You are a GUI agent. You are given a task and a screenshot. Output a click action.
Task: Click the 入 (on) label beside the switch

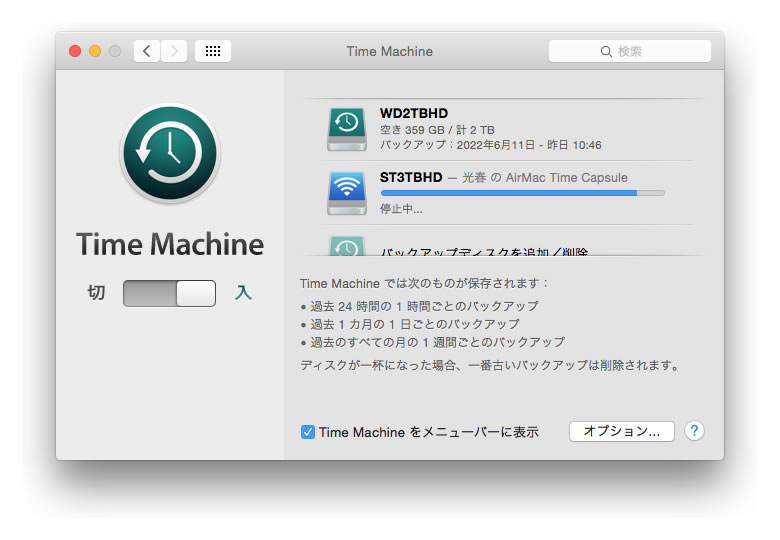point(243,293)
